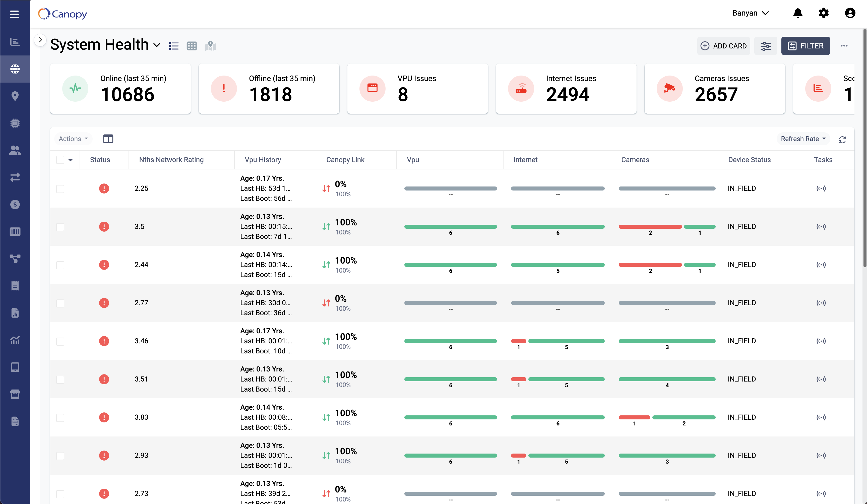Open the System Health view switcher chevron
This screenshot has height=504, width=867.
coord(157,45)
